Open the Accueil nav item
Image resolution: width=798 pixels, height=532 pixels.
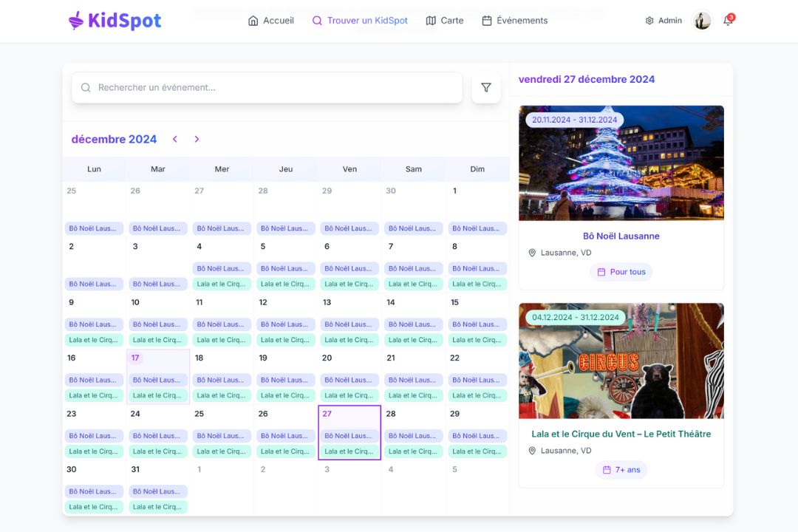pos(271,21)
